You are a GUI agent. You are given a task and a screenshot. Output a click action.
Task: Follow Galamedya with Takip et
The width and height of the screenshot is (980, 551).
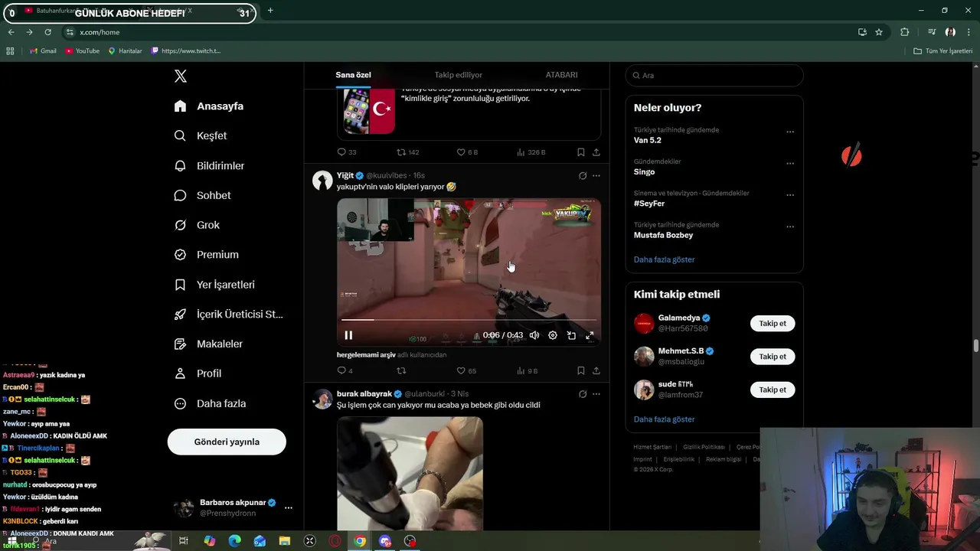click(x=773, y=323)
